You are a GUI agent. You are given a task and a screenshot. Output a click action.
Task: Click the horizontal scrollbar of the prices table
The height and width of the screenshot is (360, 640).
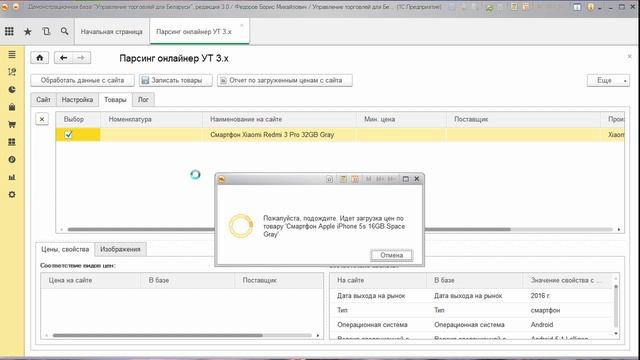pyautogui.click(x=157, y=336)
